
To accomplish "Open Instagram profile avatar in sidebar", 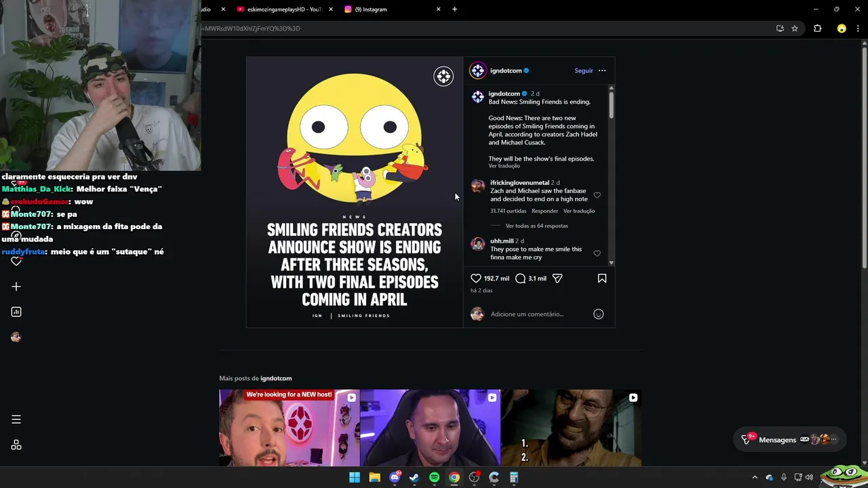I will tap(16, 337).
